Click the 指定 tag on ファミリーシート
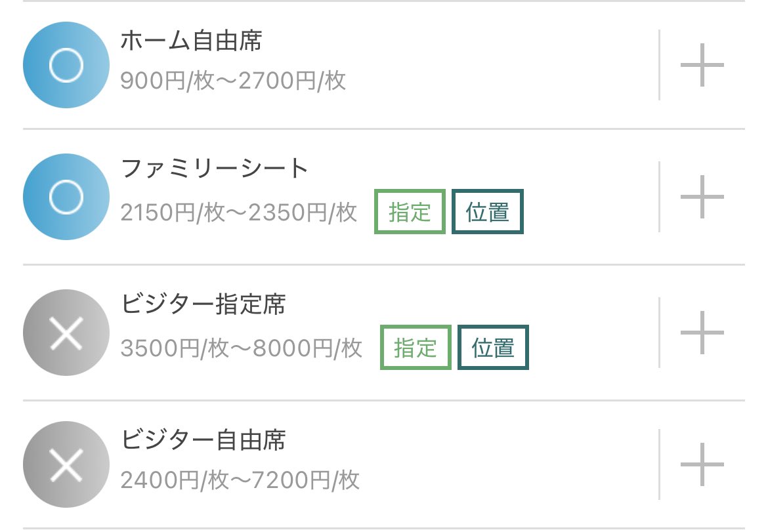 coord(410,211)
